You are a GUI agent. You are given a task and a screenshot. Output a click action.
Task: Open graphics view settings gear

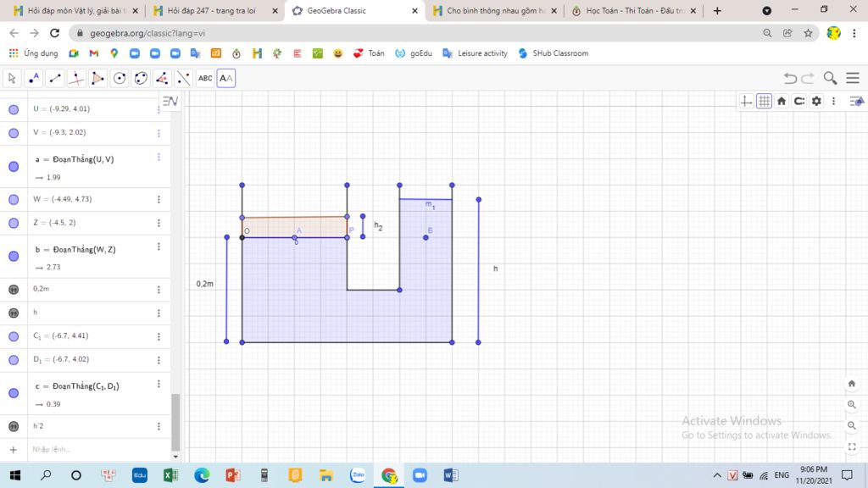tap(816, 101)
